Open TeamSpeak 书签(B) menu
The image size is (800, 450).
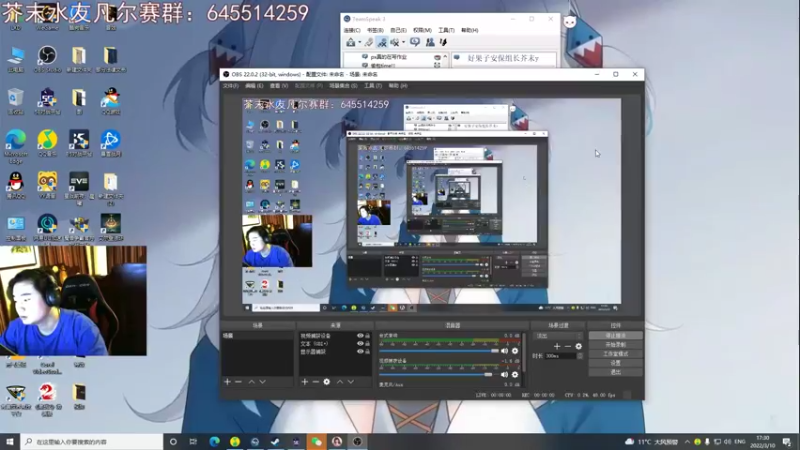pyautogui.click(x=375, y=31)
